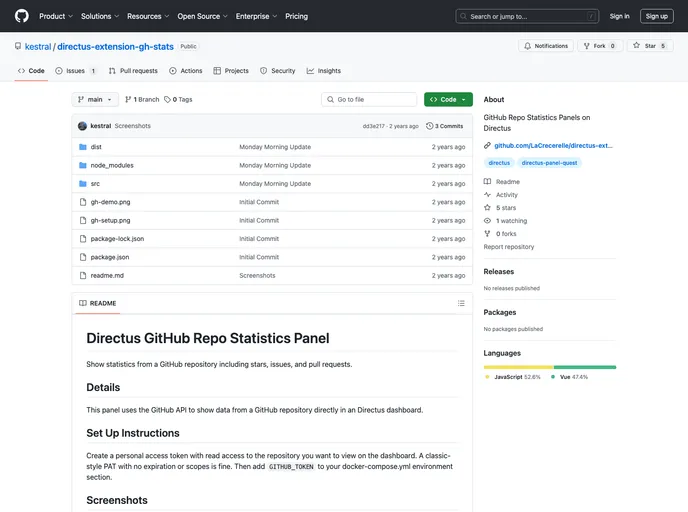Expand the Enterprise menu
Screen dimensions: 688x512
click(x=256, y=16)
